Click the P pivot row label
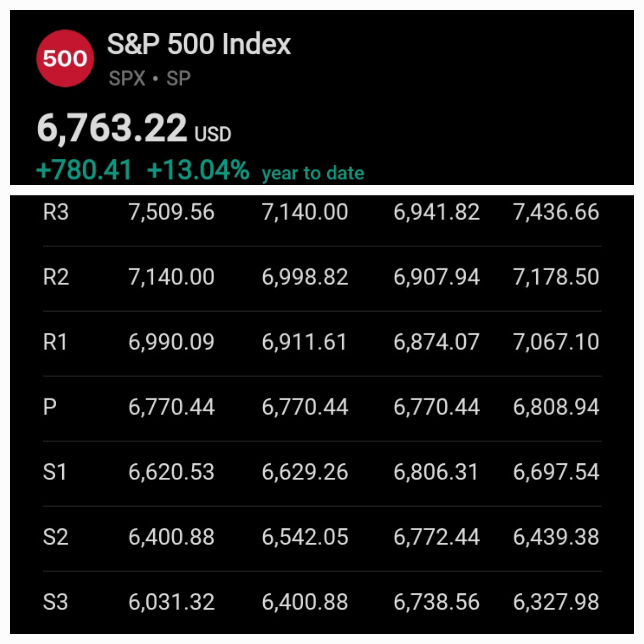Viewport: 644px width, 644px height. (x=50, y=407)
